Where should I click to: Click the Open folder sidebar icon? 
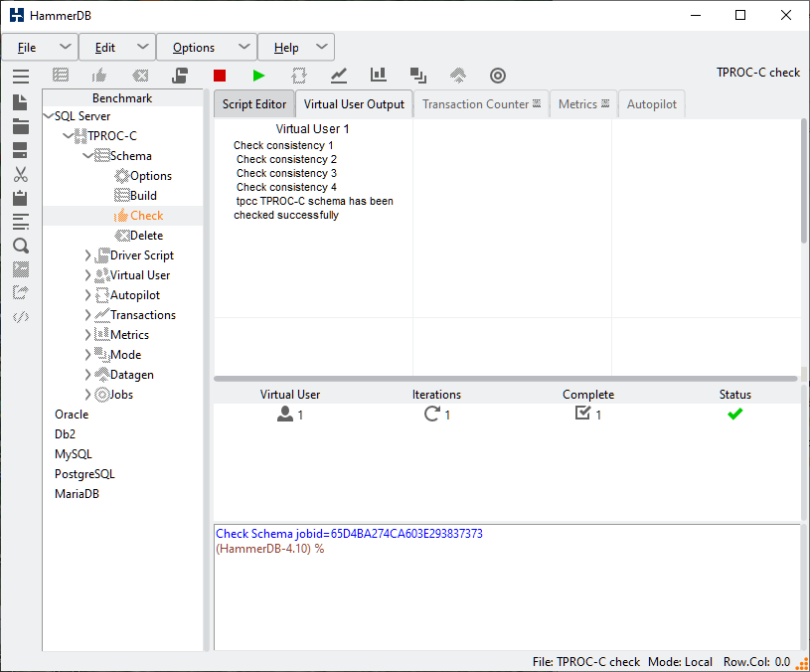[x=21, y=126]
